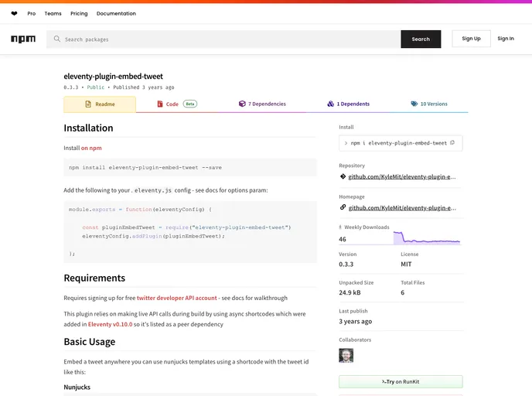Click the Try on RunKit button

401,381
